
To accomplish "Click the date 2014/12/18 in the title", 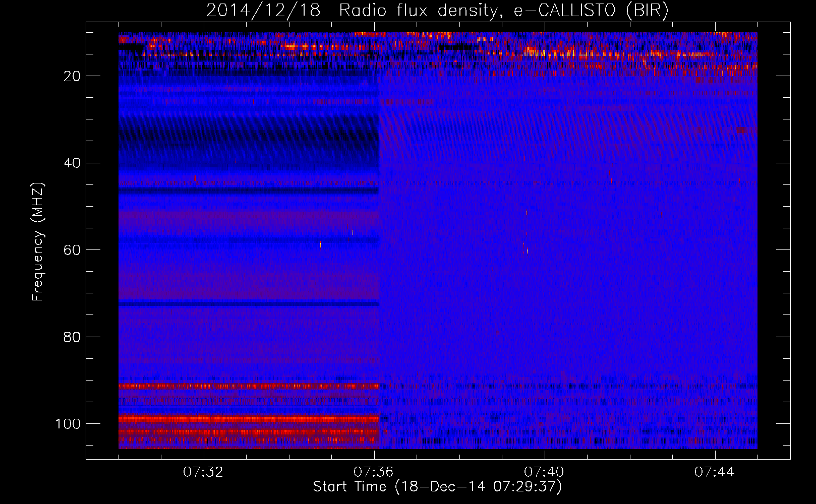I will point(263,11).
